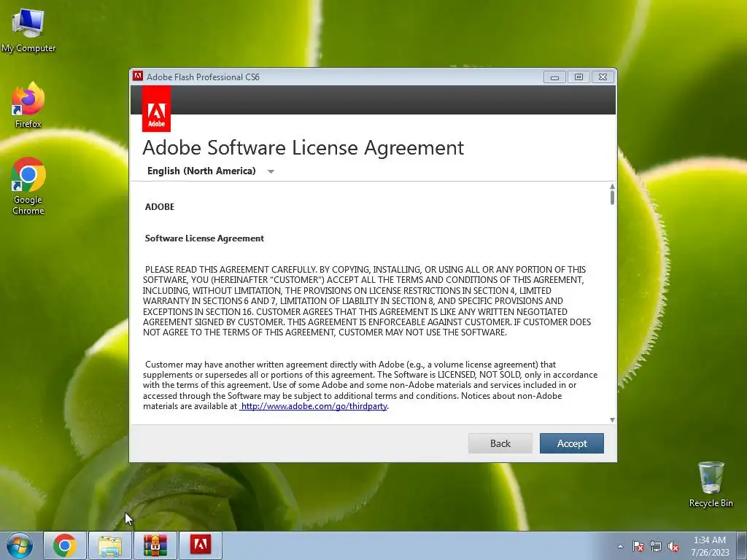Click the Show desktop strip
This screenshot has width=747, height=560.
pos(743,545)
